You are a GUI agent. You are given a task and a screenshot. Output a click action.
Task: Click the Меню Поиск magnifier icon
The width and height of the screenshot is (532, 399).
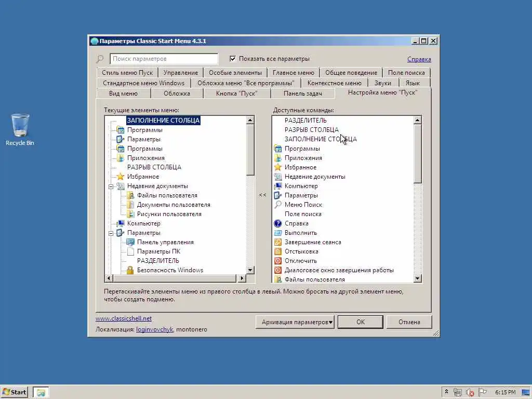click(x=278, y=205)
